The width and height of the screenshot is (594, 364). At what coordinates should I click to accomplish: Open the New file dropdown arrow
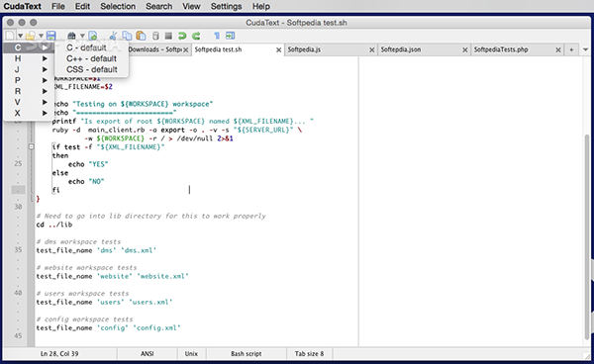coord(20,36)
